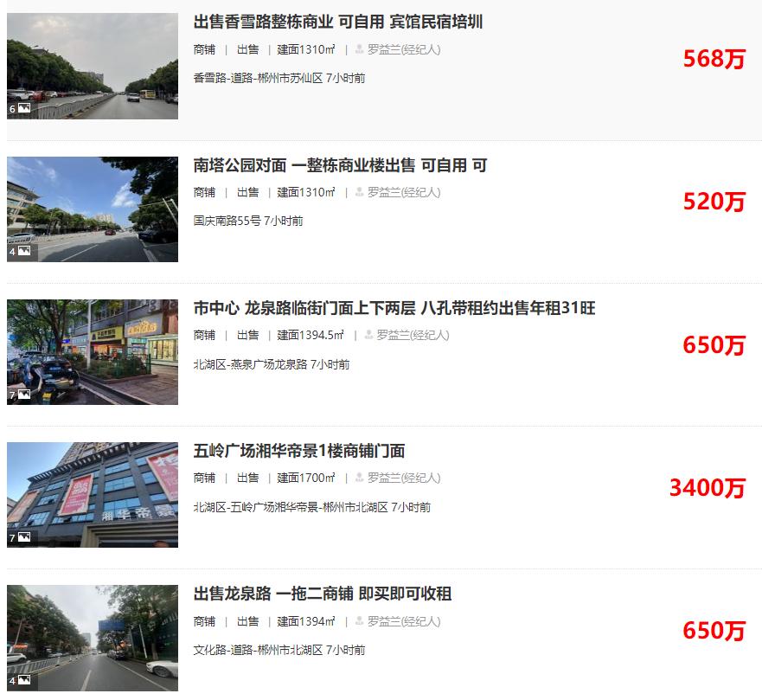762x700 pixels.
Task: Click agent person icon in 3400万 listing
Action: tap(359, 478)
